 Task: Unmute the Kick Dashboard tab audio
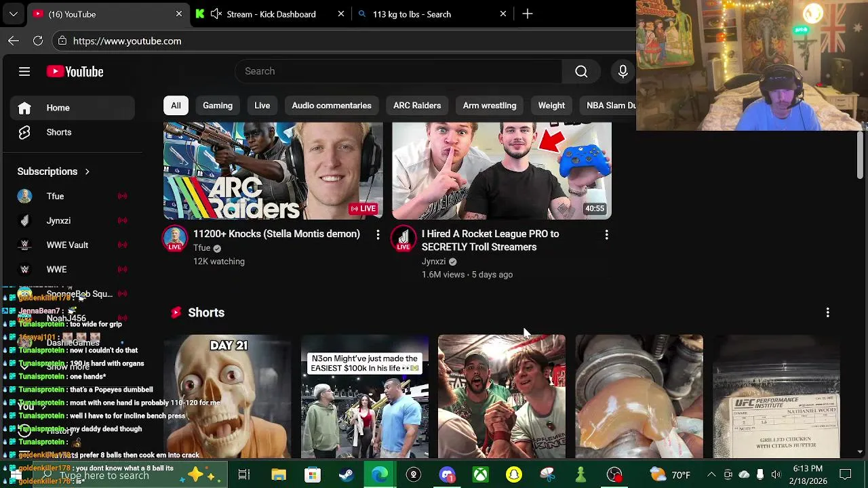coord(216,14)
